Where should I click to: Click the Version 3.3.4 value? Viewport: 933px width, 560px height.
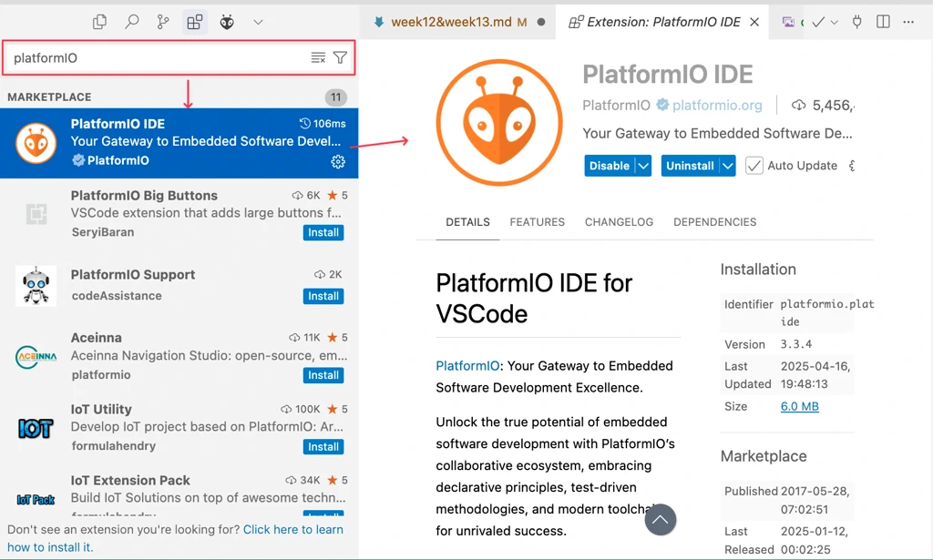(x=796, y=344)
